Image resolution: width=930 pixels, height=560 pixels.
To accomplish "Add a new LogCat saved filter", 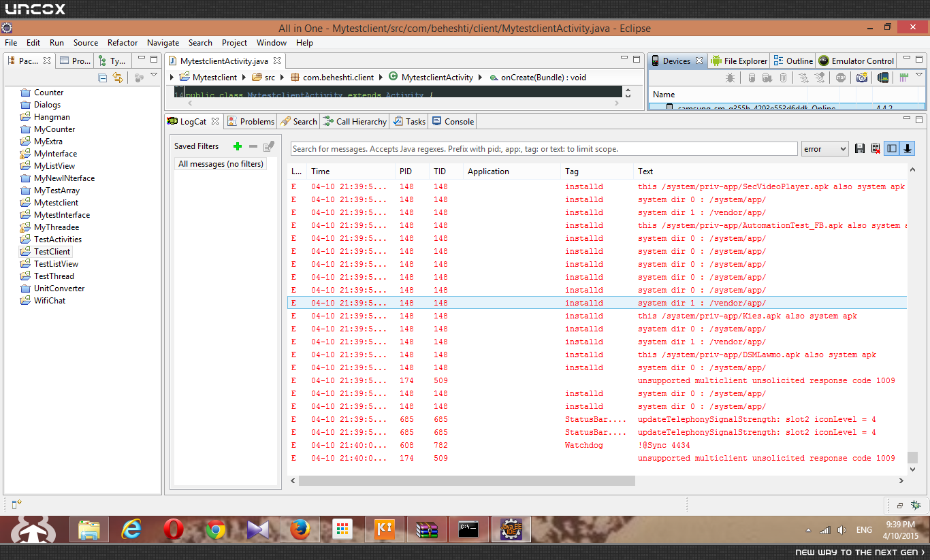I will pos(238,146).
